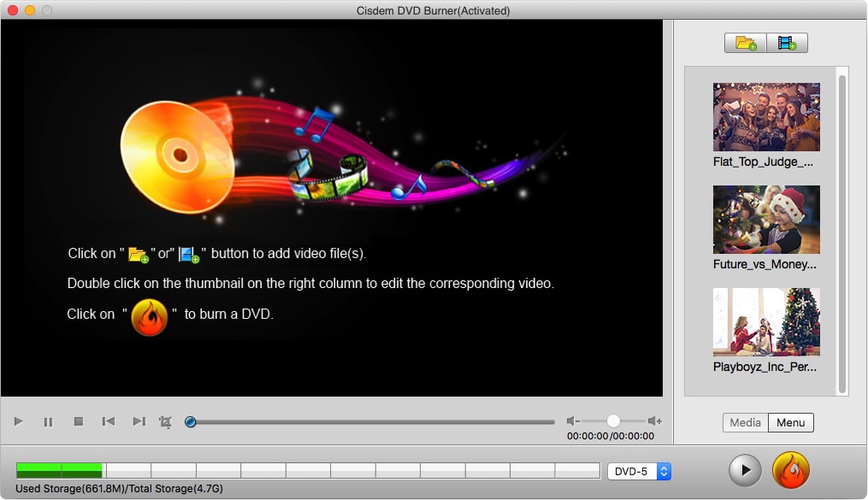Switch to the Media tab
868x500 pixels.
pos(745,422)
